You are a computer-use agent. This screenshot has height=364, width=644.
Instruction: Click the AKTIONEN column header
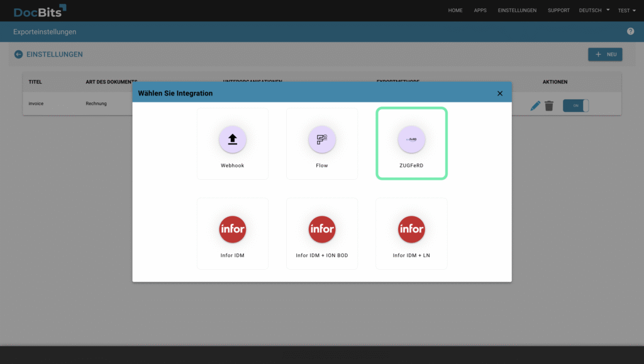point(555,82)
